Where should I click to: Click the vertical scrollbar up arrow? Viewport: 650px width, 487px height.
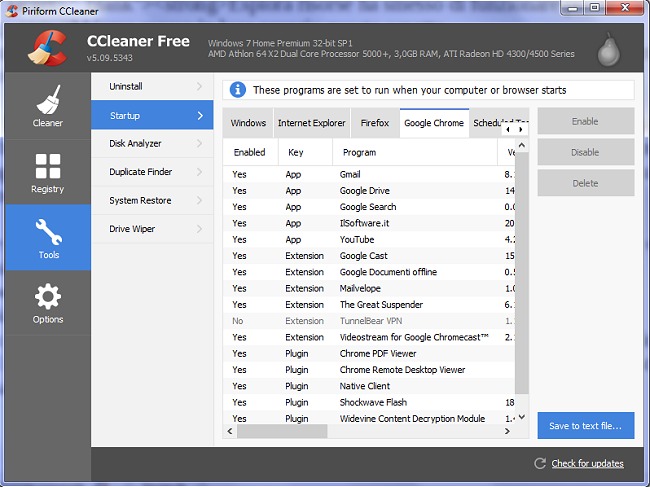(x=522, y=145)
